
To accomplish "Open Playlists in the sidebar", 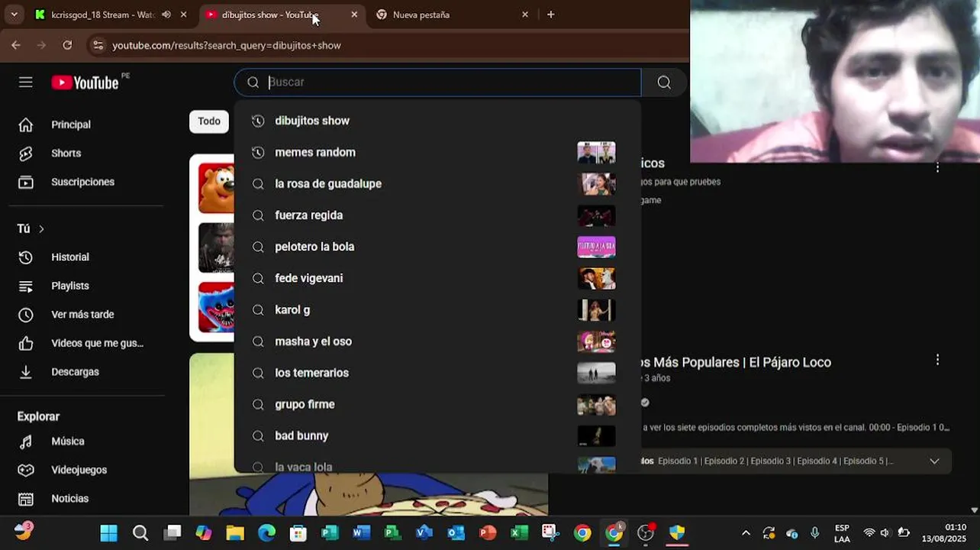I will (x=69, y=286).
